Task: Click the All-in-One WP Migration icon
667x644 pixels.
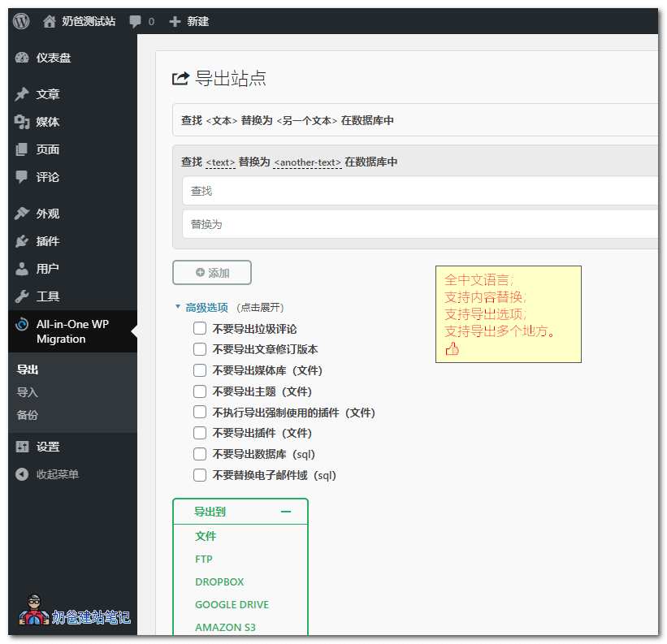Action: coord(20,325)
